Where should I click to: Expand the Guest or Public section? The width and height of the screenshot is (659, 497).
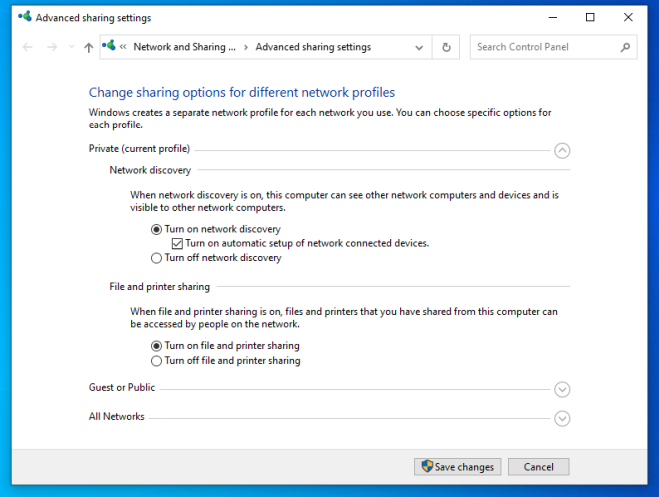[x=562, y=389]
